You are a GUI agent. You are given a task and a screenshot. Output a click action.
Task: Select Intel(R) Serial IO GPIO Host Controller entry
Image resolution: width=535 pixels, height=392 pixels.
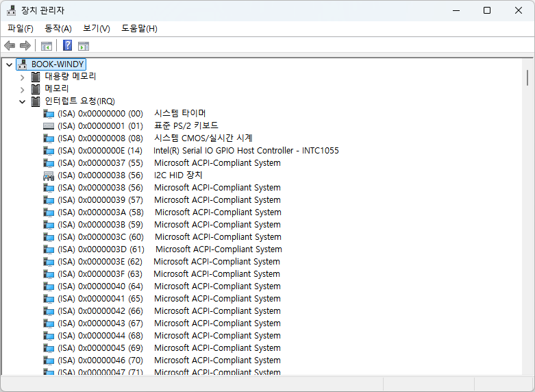pyautogui.click(x=246, y=150)
